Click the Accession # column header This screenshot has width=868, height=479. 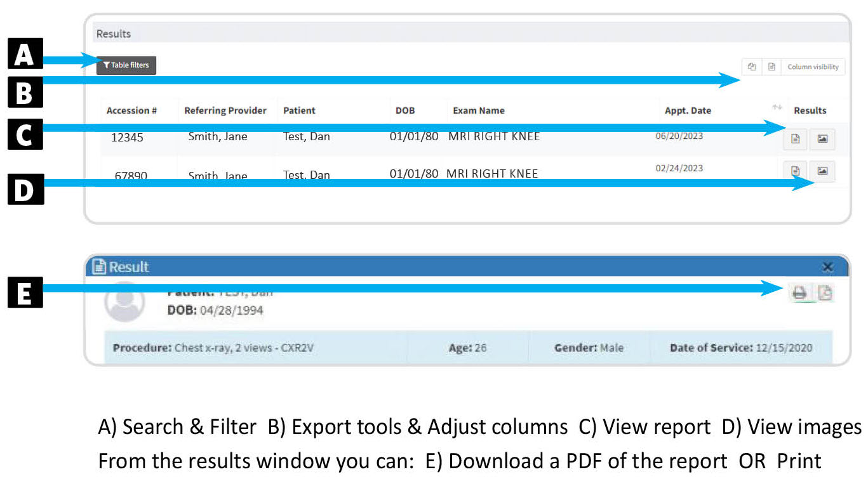131,110
